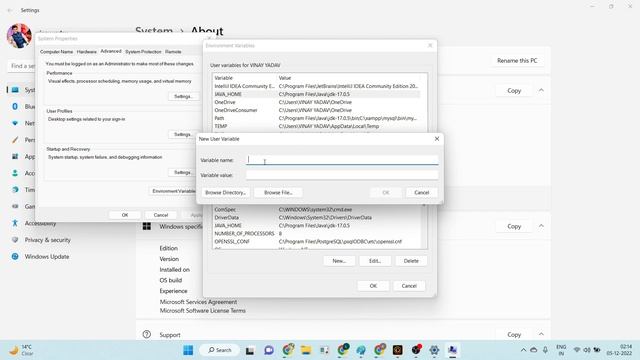Click OK in Environment Variables dialog
Viewport: 640px width, 360px height.
373,286
